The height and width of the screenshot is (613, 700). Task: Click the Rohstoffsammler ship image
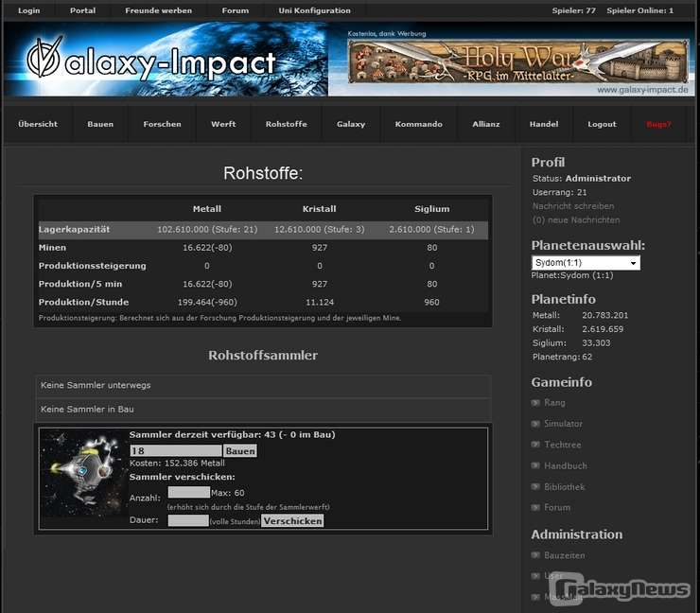[x=83, y=474]
